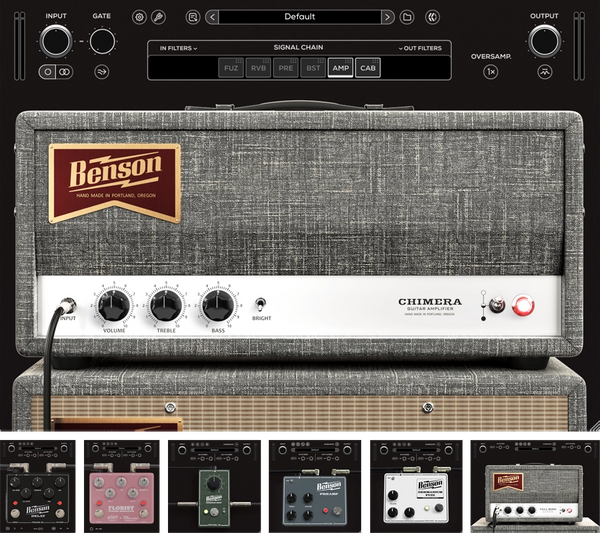
Task: Open the Default preset name field
Action: (300, 17)
